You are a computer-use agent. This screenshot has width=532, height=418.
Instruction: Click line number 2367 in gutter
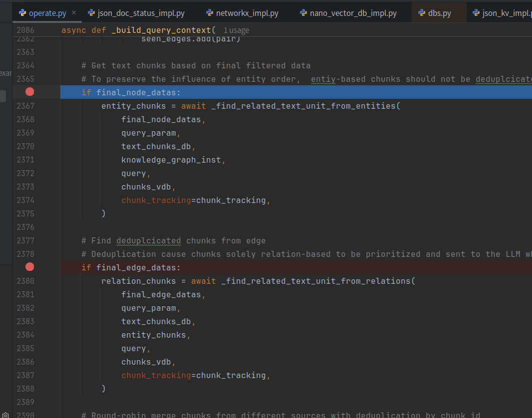point(25,106)
